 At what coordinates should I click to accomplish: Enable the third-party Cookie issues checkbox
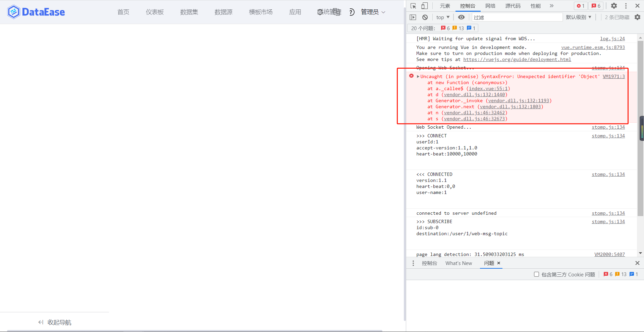[536, 274]
